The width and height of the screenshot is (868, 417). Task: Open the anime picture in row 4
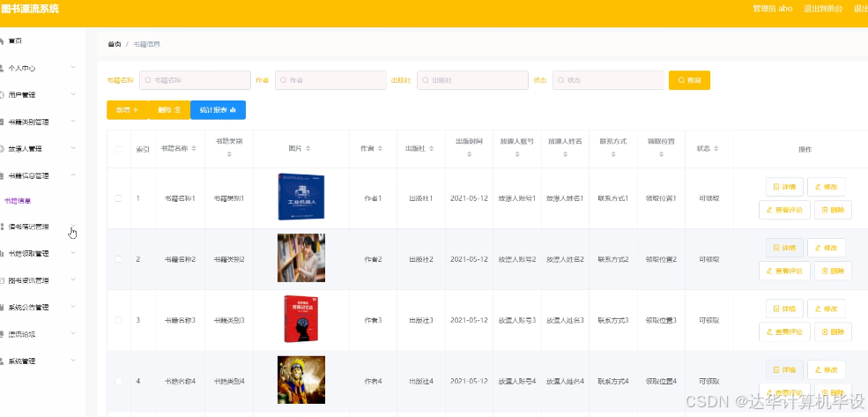coord(301,380)
